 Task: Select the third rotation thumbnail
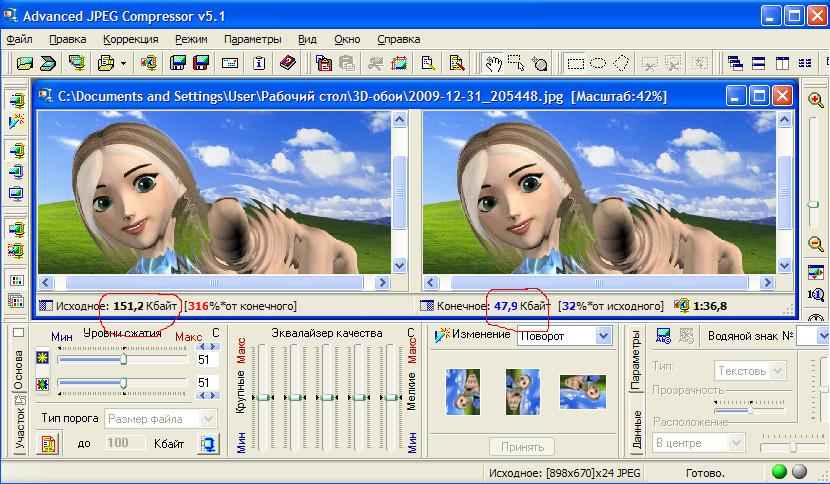point(583,392)
